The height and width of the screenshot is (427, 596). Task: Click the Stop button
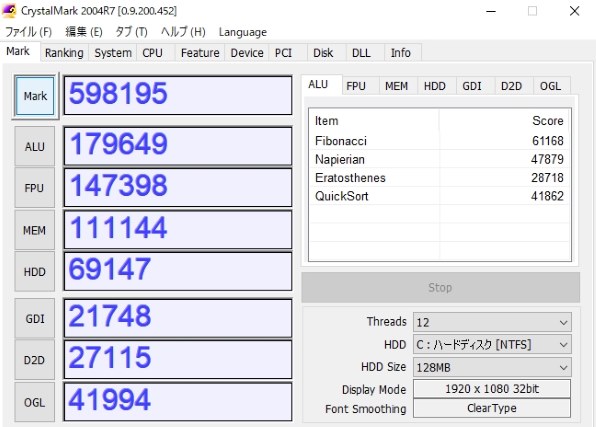441,287
